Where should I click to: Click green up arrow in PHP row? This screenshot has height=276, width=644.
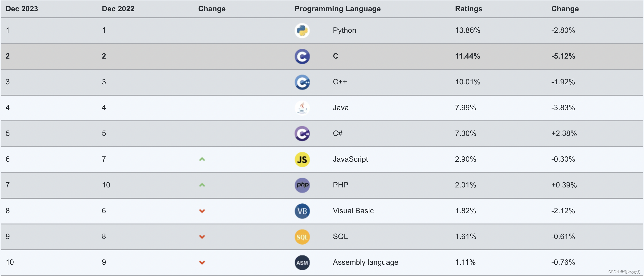[x=202, y=185]
